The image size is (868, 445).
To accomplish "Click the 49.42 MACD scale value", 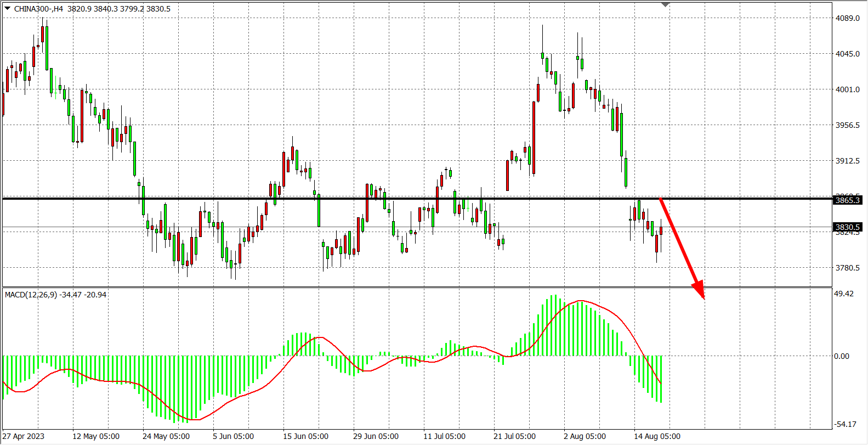I will click(843, 294).
